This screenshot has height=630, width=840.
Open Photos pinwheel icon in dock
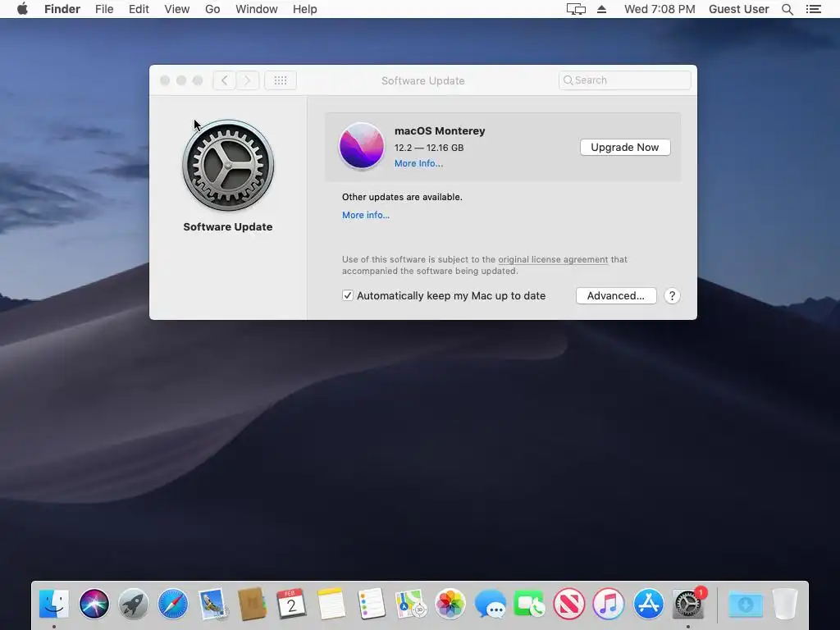(x=450, y=604)
